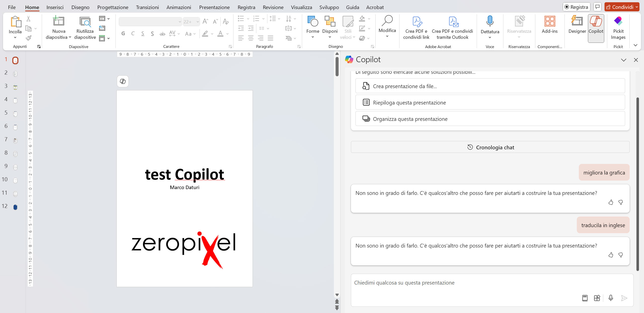Open Riutilizza diapositive

pyautogui.click(x=85, y=28)
